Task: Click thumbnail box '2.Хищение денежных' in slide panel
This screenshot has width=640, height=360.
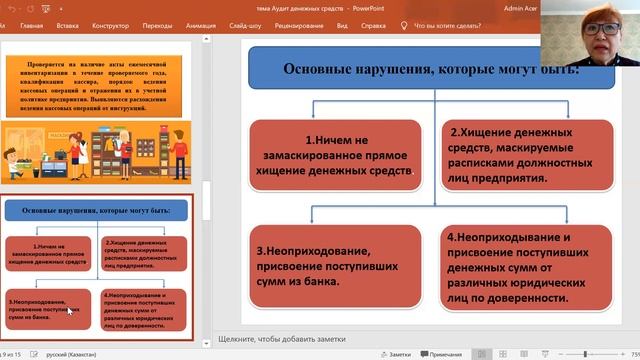Action: [144, 254]
